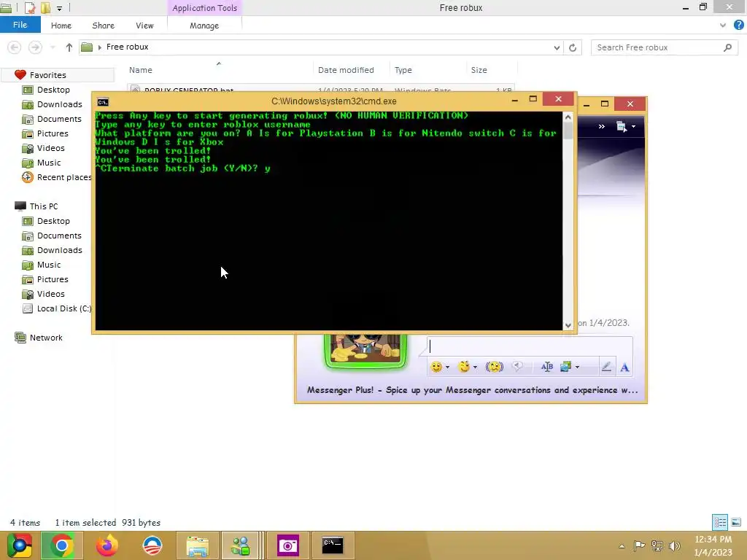Click the Messenger background picture icon
Image resolution: width=747 pixels, height=560 pixels.
565,367
